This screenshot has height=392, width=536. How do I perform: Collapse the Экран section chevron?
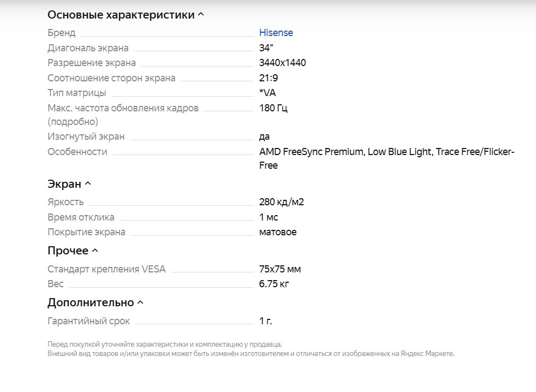[88, 184]
